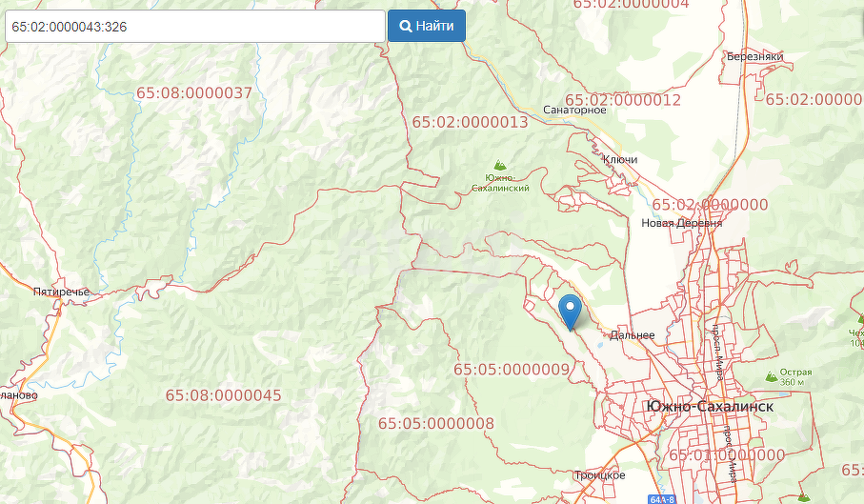Screen dimensions: 864x504
Task: Select the Ключи village label
Action: click(620, 160)
